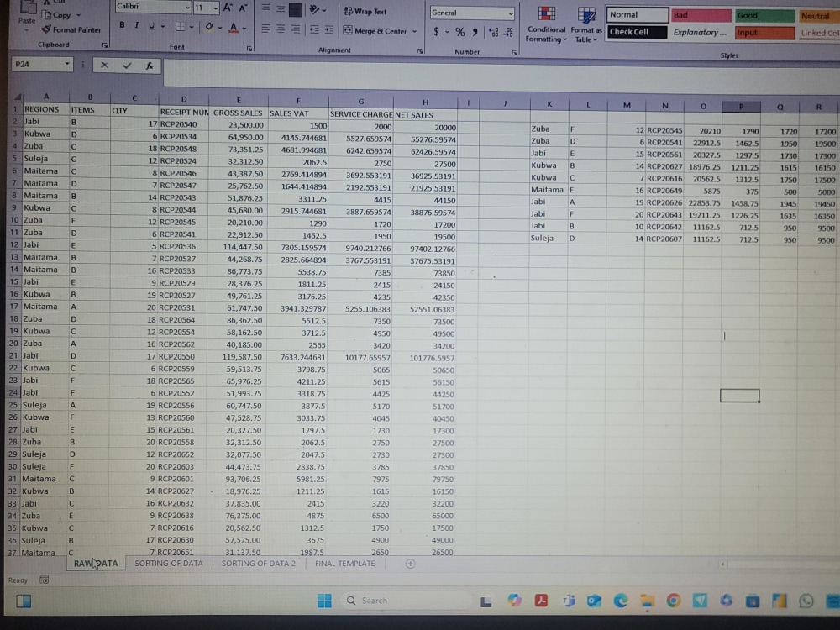This screenshot has height=630, width=840.
Task: Apply the Input cell style
Action: point(764,34)
